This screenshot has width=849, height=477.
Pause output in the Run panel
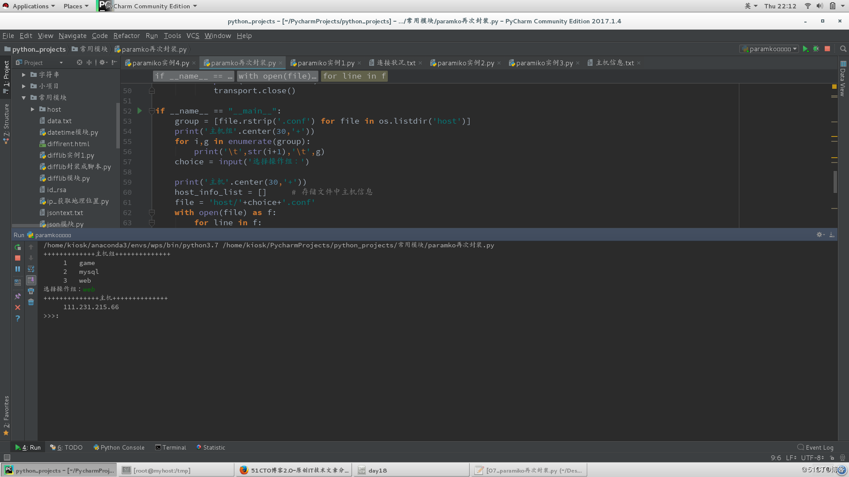18,269
